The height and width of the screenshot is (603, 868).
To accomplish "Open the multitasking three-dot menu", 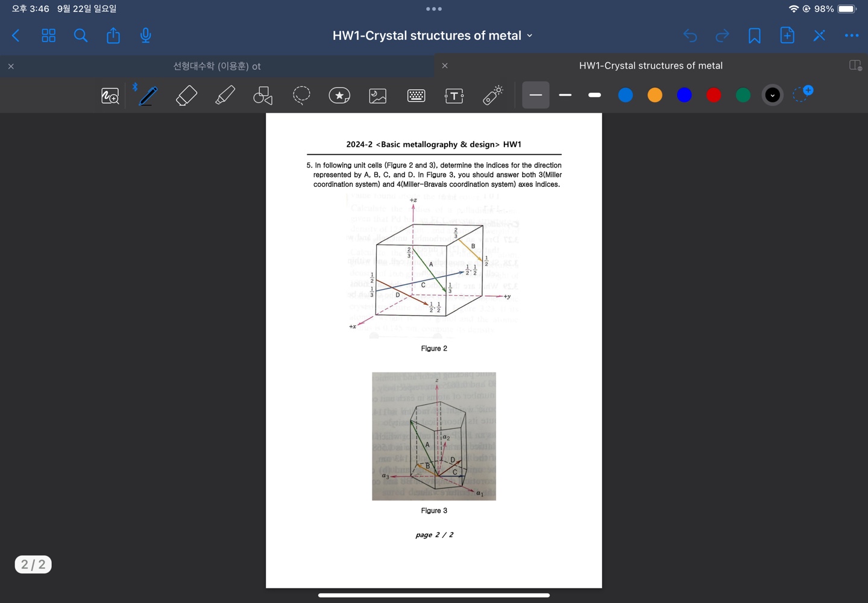I will point(434,9).
